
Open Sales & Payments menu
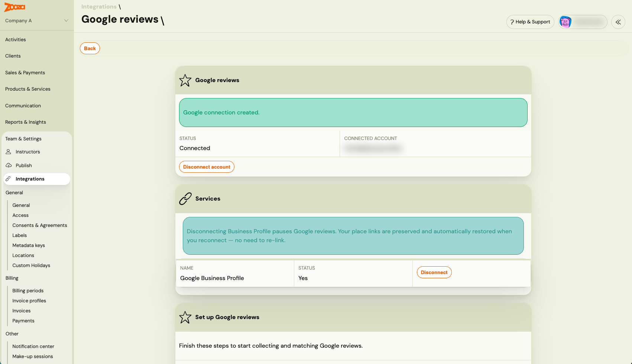(x=25, y=73)
